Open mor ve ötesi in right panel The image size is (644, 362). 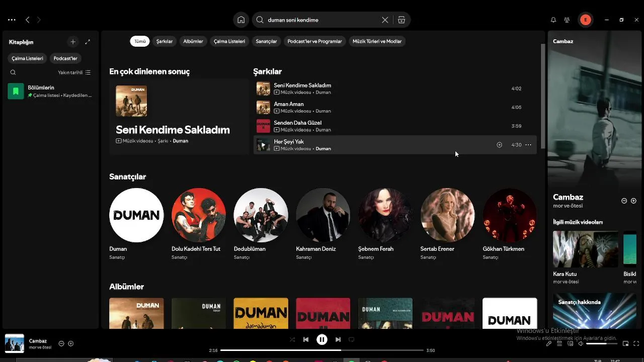pos(568,206)
